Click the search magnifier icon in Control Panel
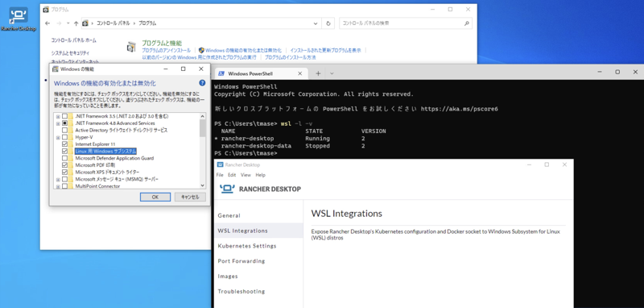644x308 pixels. [x=467, y=23]
